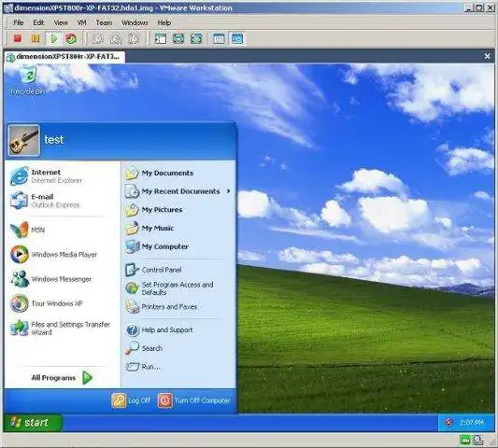Click the Console View toolbar icon
The height and width of the screenshot is (448, 498).
pos(237,38)
